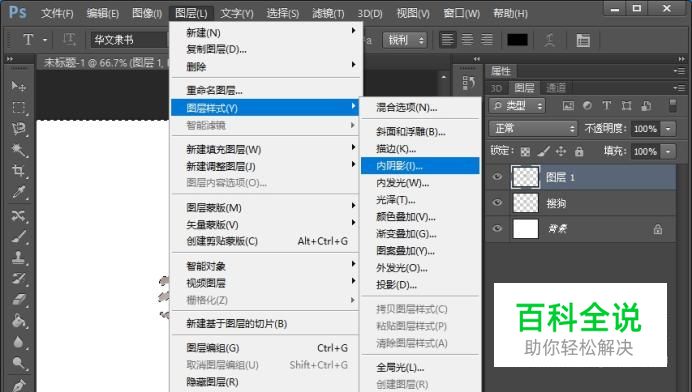Click fill 100% value field
The width and height of the screenshot is (692, 392).
pos(645,151)
